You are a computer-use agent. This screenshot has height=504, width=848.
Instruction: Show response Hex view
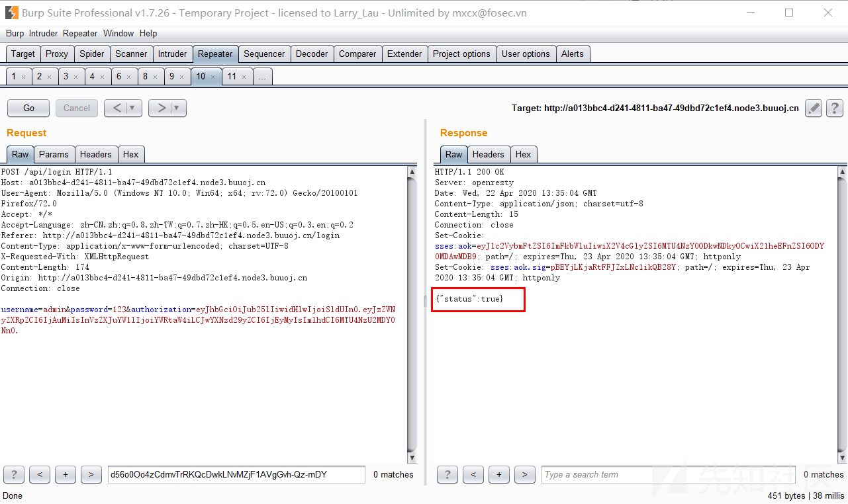524,154
